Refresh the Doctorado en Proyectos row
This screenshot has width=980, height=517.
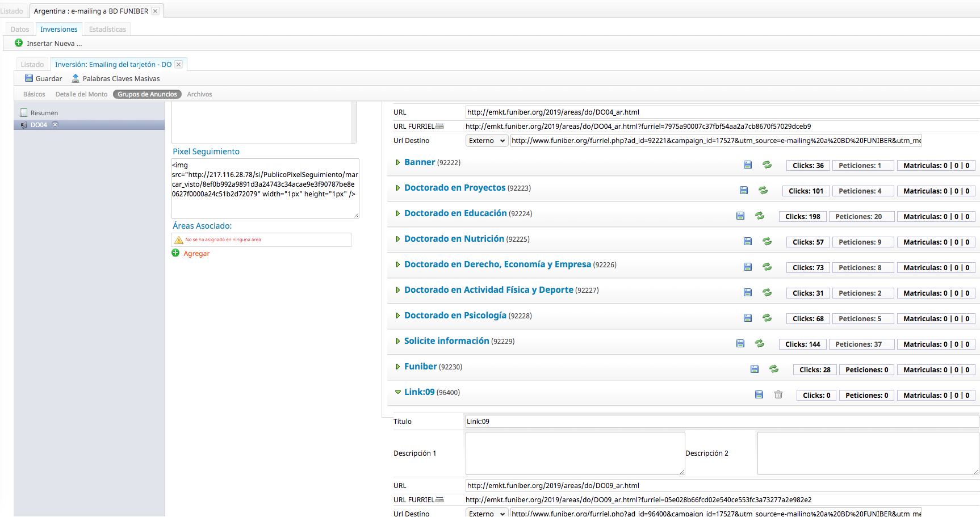[763, 190]
